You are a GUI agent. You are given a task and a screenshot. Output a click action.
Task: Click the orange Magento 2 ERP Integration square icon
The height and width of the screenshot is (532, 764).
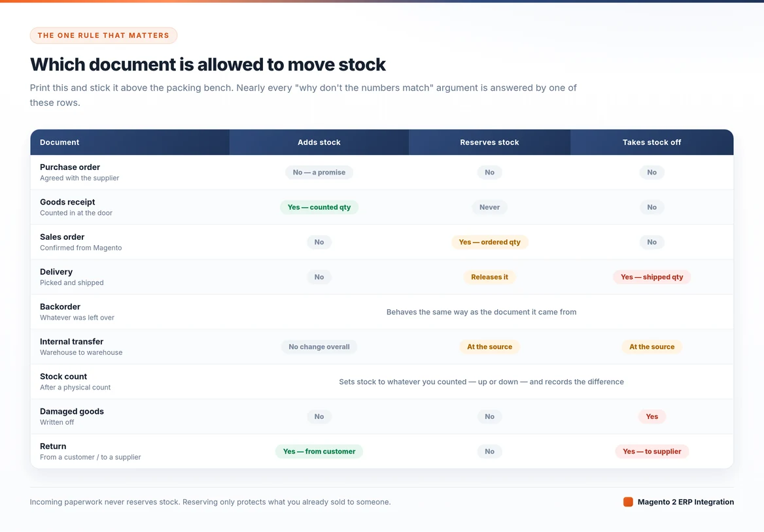628,502
